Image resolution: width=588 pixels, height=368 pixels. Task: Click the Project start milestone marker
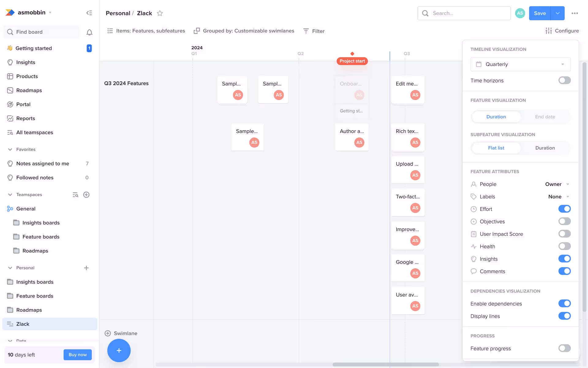(352, 61)
